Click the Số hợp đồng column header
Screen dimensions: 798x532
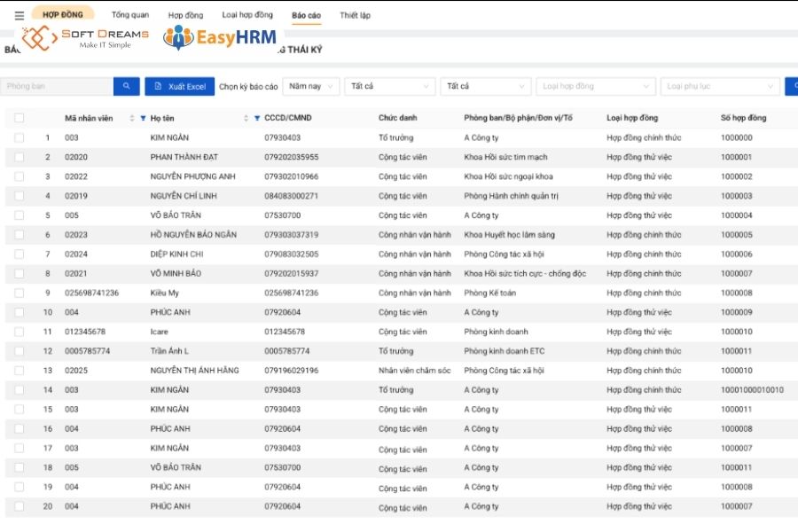tap(743, 118)
